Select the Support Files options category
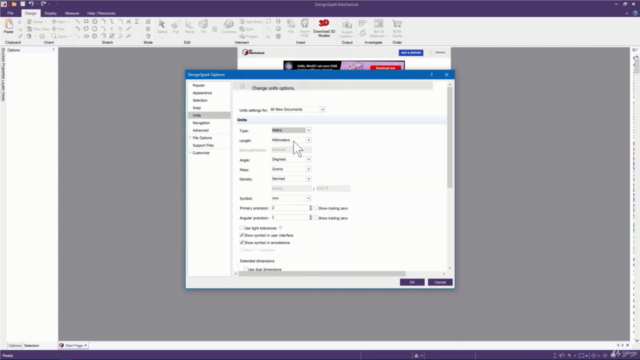 tap(203, 145)
